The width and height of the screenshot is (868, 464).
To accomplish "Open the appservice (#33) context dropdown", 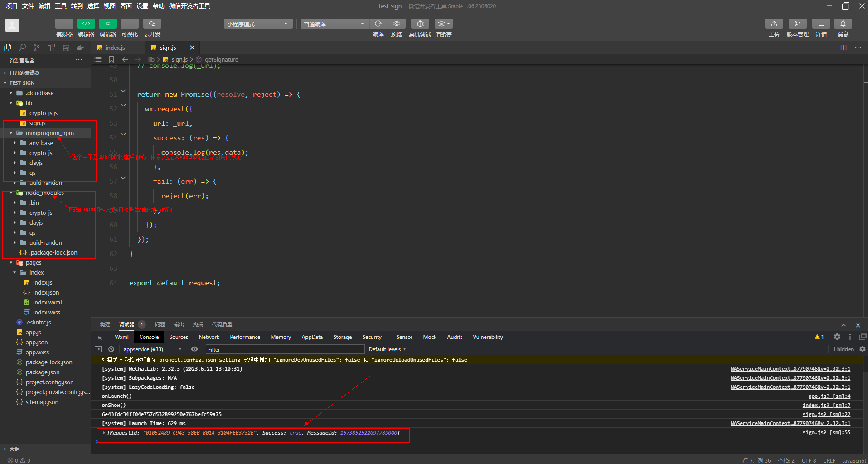I will tap(152, 349).
